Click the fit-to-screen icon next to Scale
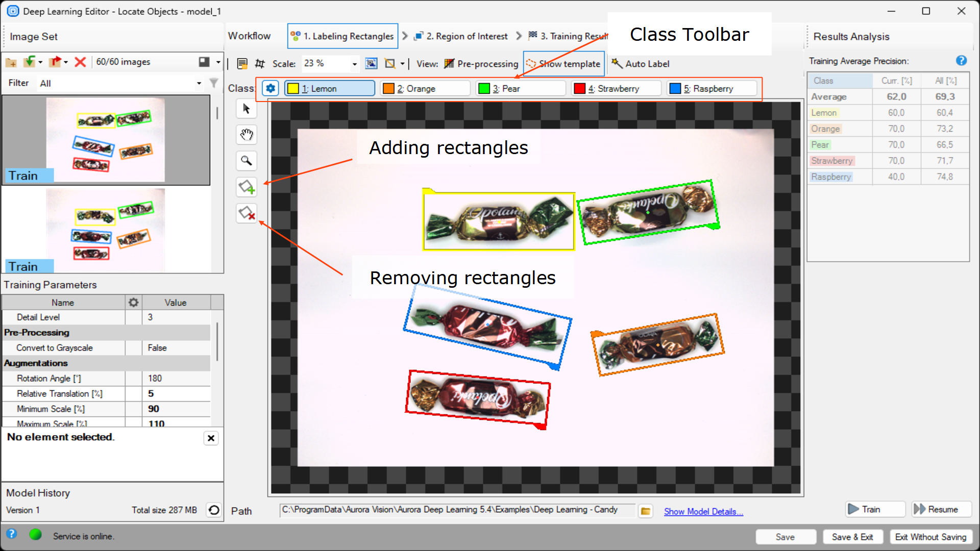 [371, 64]
